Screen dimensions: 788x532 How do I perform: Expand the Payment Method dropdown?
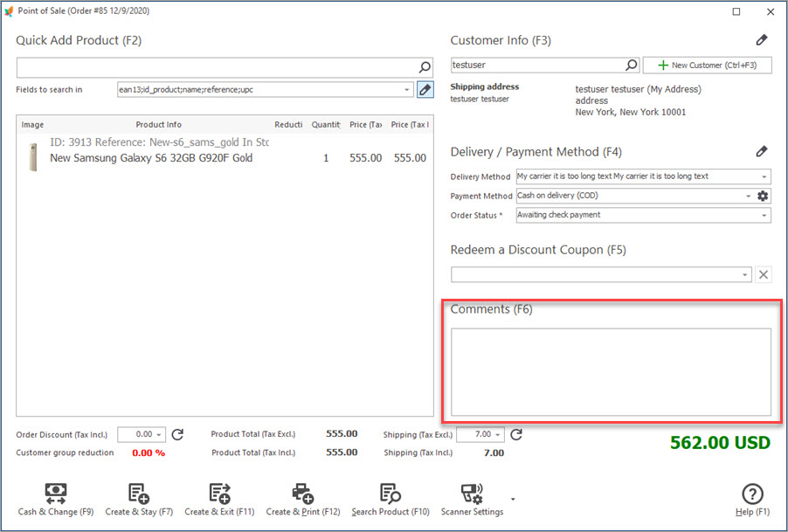pos(748,196)
